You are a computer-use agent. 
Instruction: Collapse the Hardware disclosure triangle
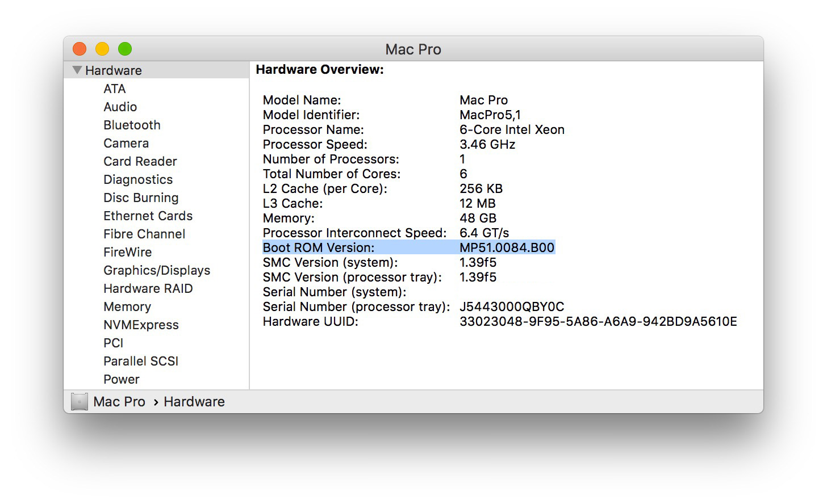[77, 70]
